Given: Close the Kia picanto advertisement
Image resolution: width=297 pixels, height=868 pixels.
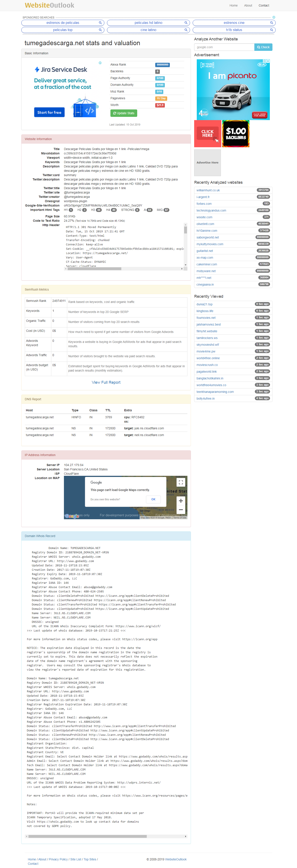Looking at the screenshot, I should coord(268,61).
